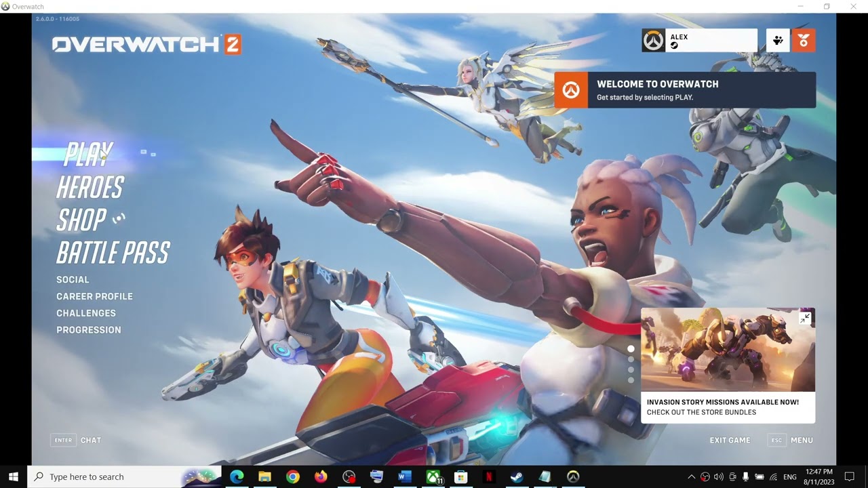Open the CHALLENGES menu item

point(86,313)
